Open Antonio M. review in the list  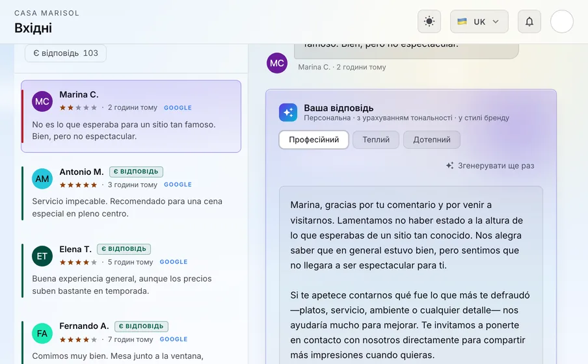pyautogui.click(x=131, y=193)
